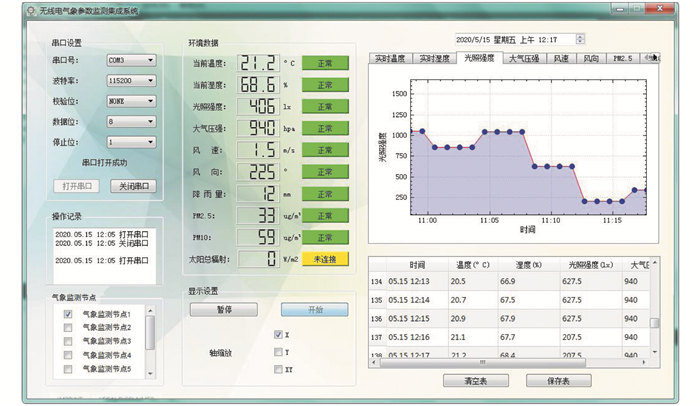Viewport: 700px width, 406px height.
Task: Switch to the 实时温度 tab
Action: (390, 59)
